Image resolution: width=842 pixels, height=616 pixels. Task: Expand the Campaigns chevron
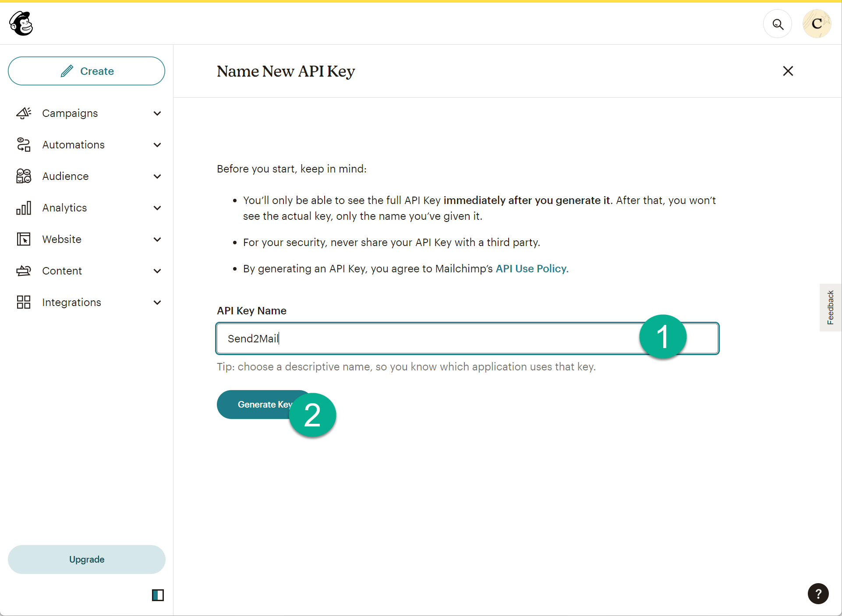tap(157, 113)
